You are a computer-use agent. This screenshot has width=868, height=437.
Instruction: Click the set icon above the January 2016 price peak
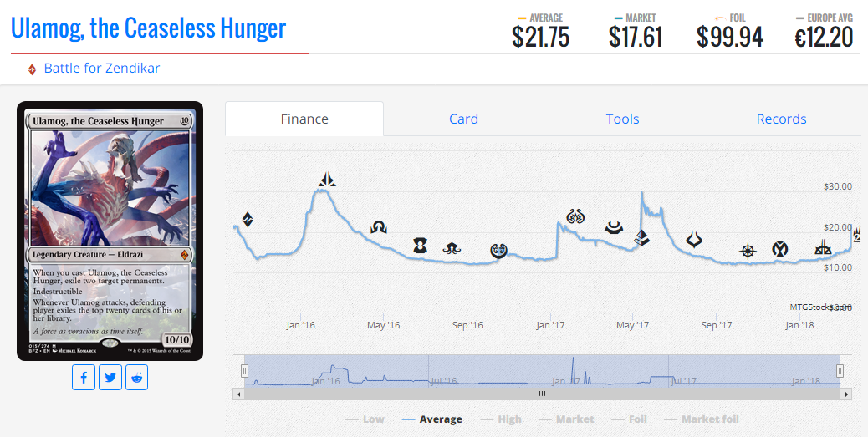click(327, 178)
